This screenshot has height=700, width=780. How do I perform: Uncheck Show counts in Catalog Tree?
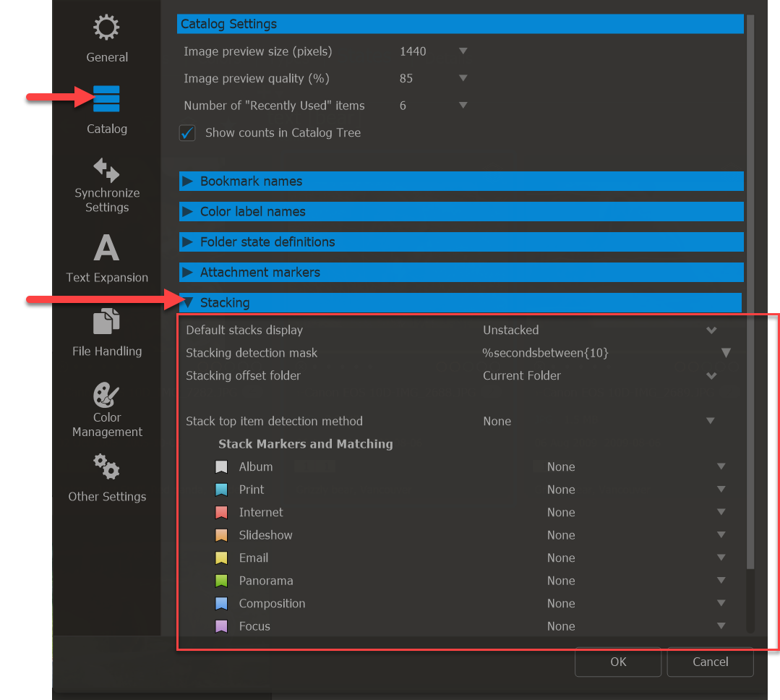click(187, 133)
